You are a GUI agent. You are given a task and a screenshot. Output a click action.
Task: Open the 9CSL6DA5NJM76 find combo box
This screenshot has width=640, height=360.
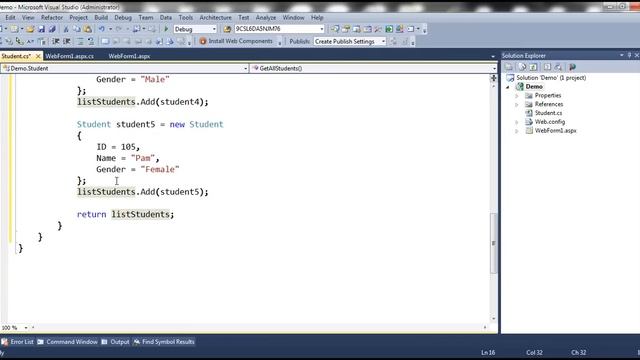[x=322, y=29]
